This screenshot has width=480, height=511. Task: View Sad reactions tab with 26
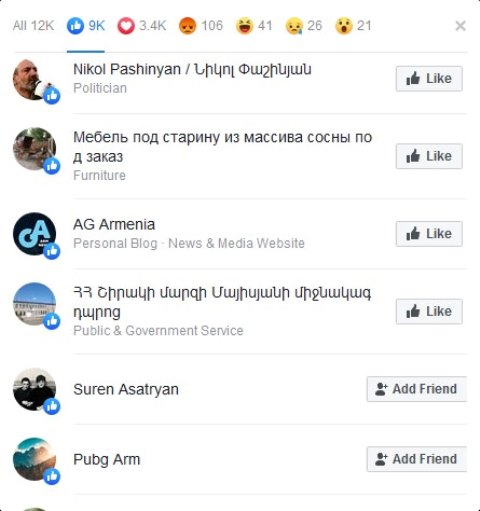pyautogui.click(x=304, y=26)
